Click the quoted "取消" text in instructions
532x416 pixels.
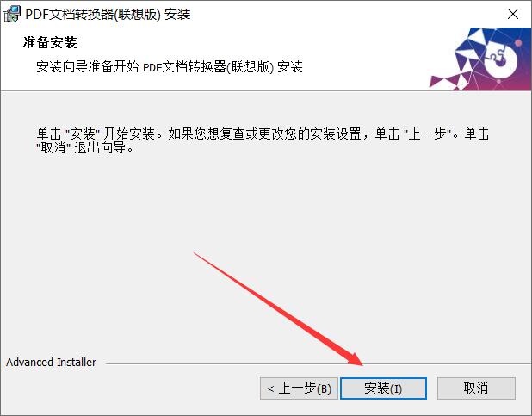coord(53,148)
